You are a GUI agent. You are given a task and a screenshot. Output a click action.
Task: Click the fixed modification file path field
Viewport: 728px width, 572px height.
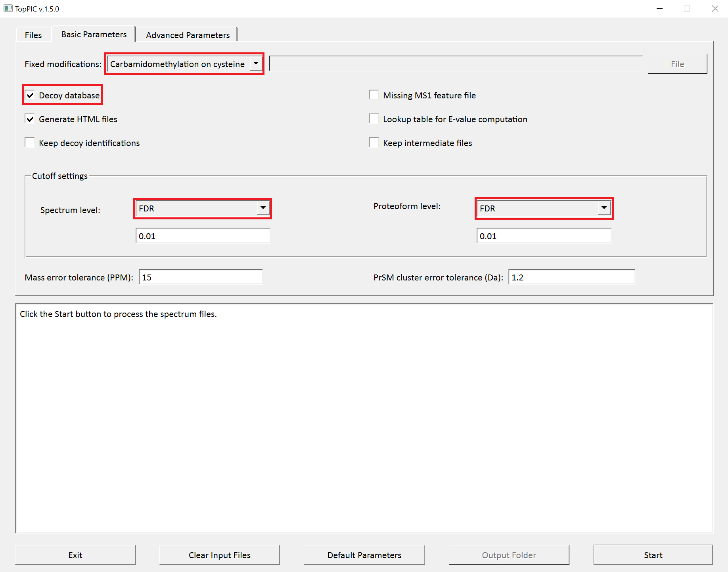(x=456, y=64)
